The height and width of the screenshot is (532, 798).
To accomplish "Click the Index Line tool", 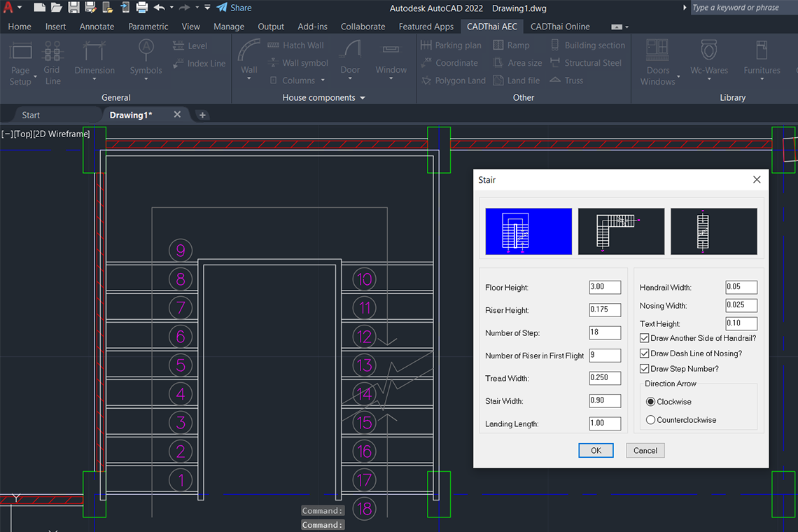I will (x=199, y=64).
